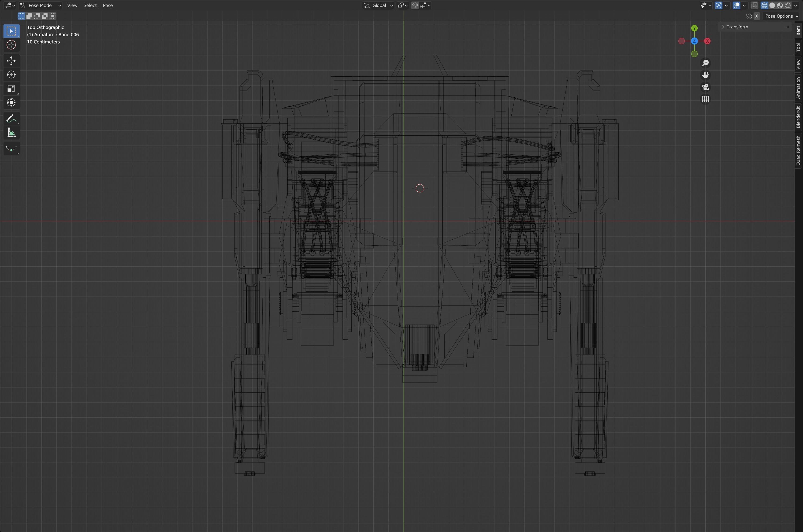Image resolution: width=803 pixels, height=532 pixels.
Task: Switch orthographic/perspective with grid icon
Action: tap(705, 99)
